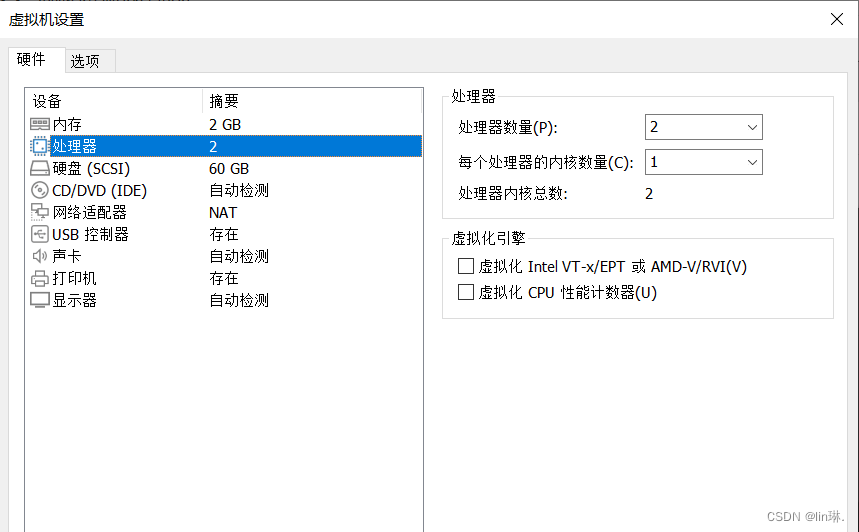
Task: Toggle virtualize CPU performance counters (虚拟化 CPU 性能计数器) checkbox
Action: pyautogui.click(x=466, y=292)
